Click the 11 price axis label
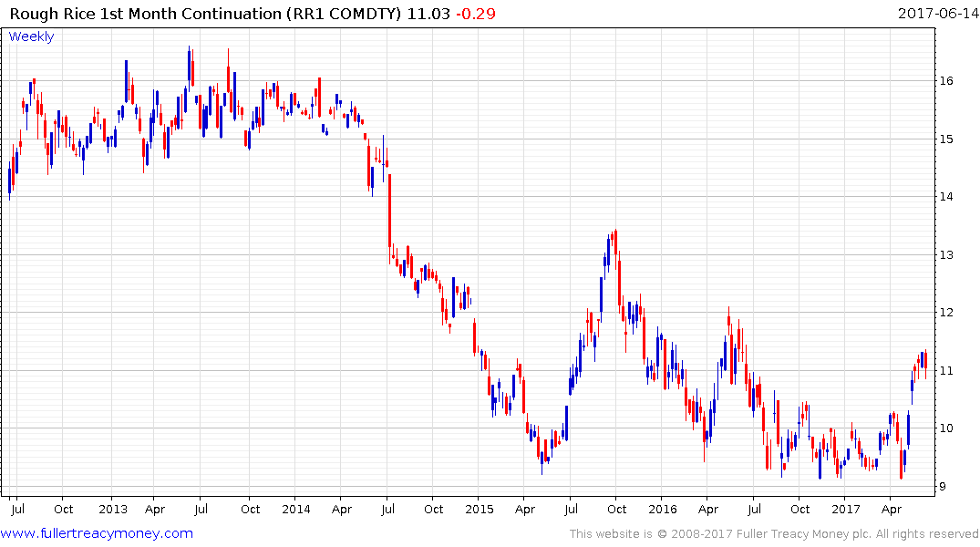 [x=945, y=371]
